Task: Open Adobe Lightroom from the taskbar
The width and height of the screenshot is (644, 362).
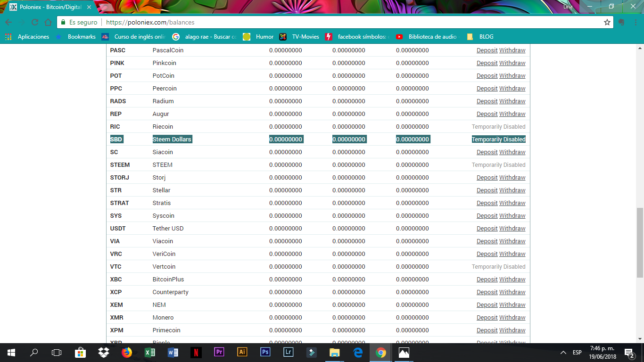Action: [289, 353]
